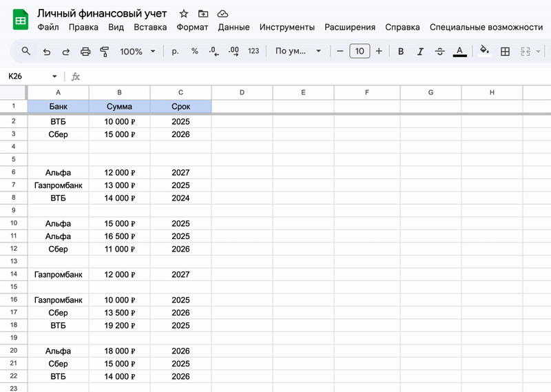Select column B header
Image resolution: width=551 pixels, height=392 pixels.
(119, 92)
